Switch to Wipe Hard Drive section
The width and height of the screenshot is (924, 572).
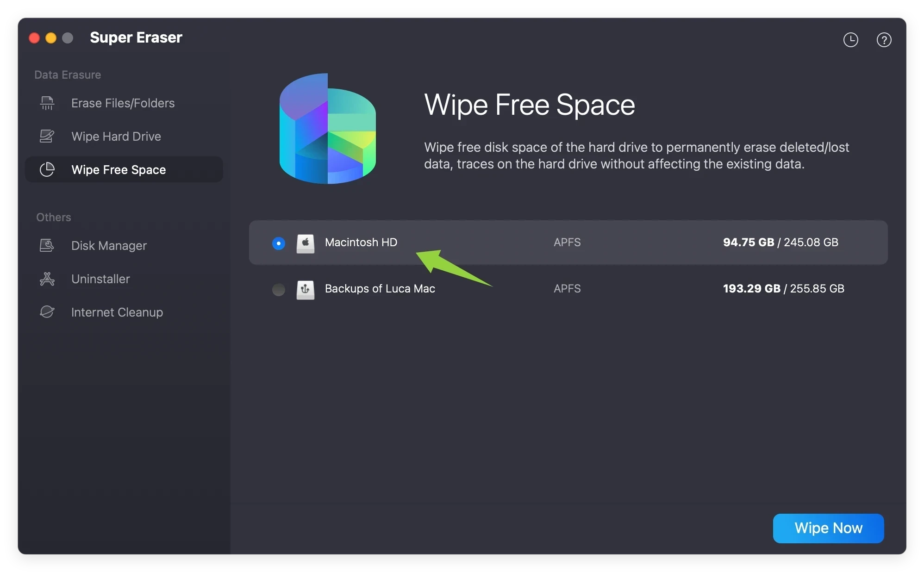point(124,136)
